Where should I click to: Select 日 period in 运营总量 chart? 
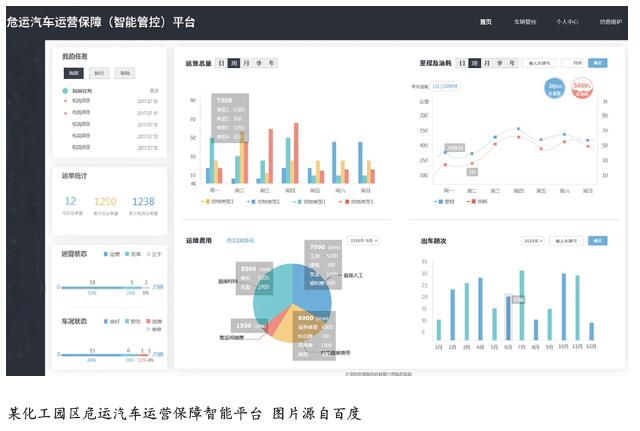[222, 63]
